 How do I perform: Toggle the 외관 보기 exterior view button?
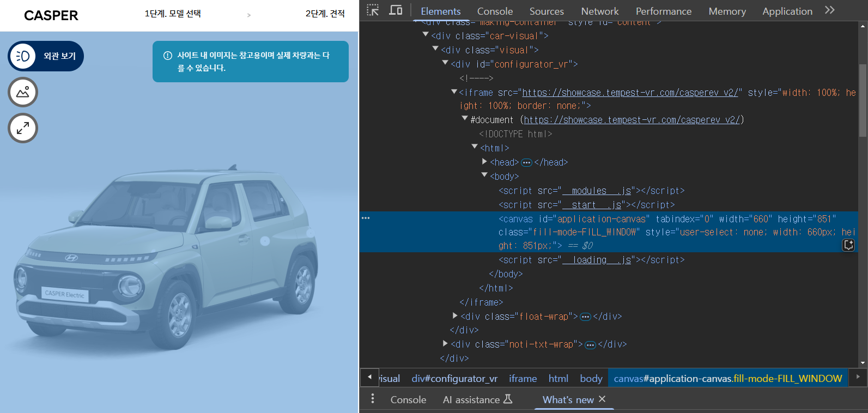click(46, 56)
